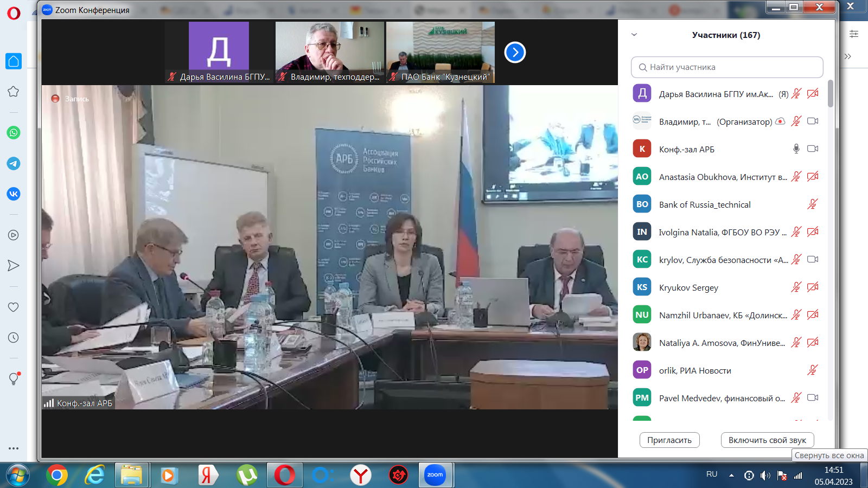This screenshot has width=868, height=488.
Task: Select participant Bank of Russia_technical
Action: (705, 204)
